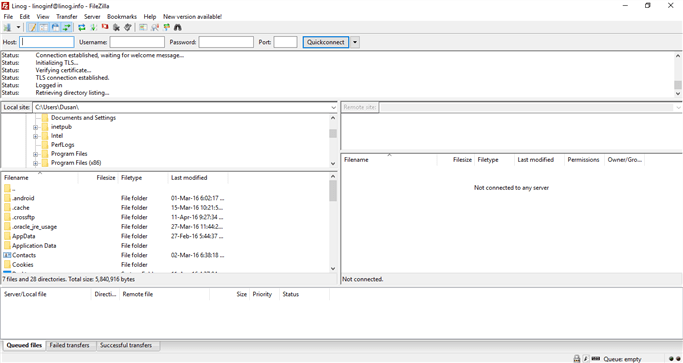Open the Site Manager dropdown arrow
683x363 pixels.
coord(18,27)
